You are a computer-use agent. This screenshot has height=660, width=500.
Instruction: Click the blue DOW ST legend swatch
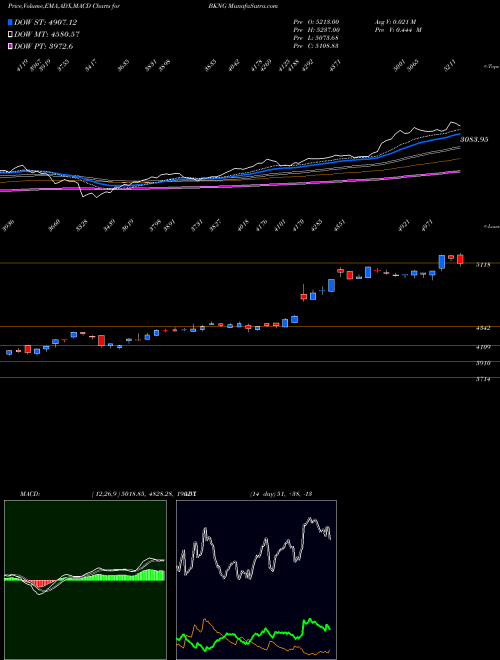[10, 22]
